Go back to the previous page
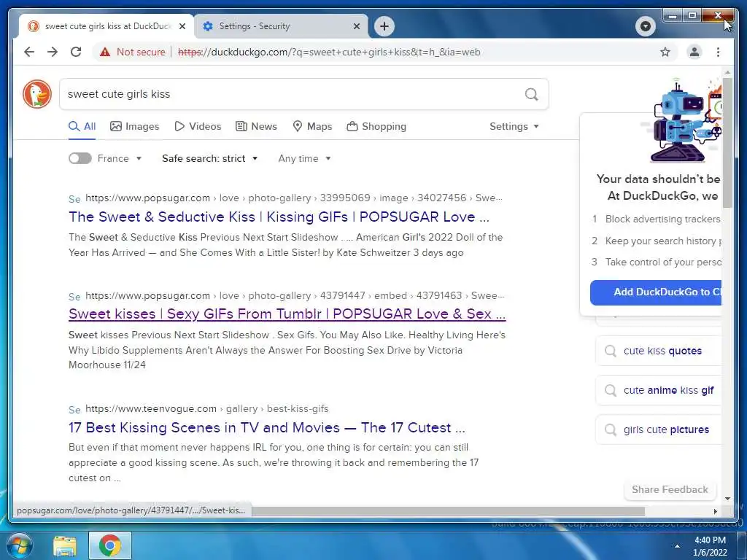 29,52
